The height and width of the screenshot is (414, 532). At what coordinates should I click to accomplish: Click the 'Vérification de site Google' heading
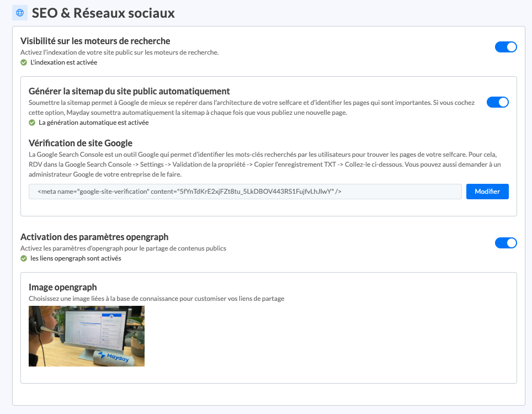(x=81, y=144)
